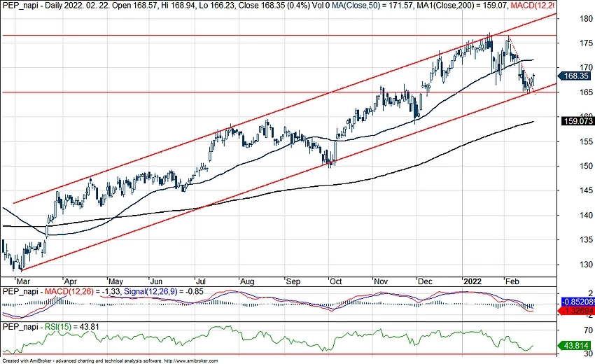Viewport: 595px width, 364px height.
Task: Select the May month label on time axis
Action: tap(115, 281)
